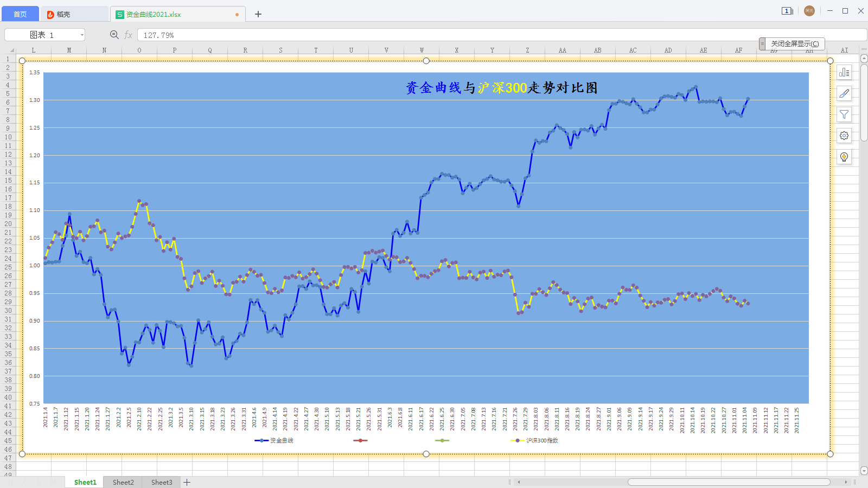Open the chart settings gear
The image size is (868, 488).
coord(844,136)
